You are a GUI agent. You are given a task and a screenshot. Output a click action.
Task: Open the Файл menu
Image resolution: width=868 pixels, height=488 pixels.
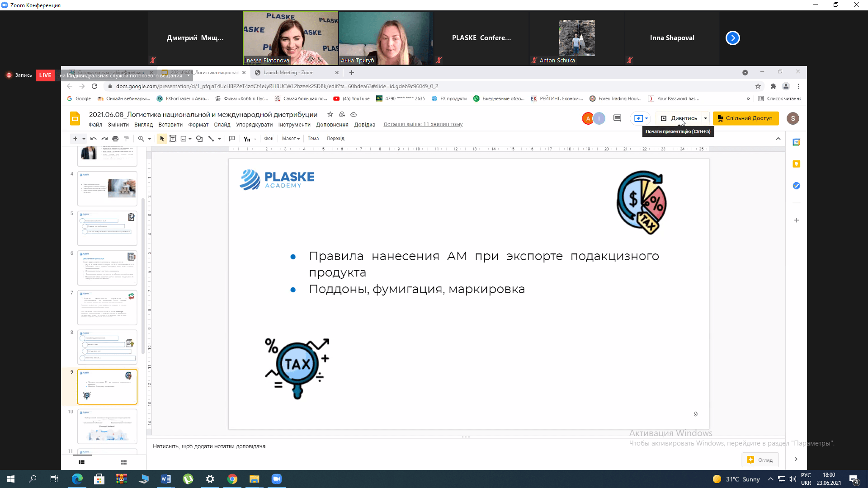(x=95, y=125)
